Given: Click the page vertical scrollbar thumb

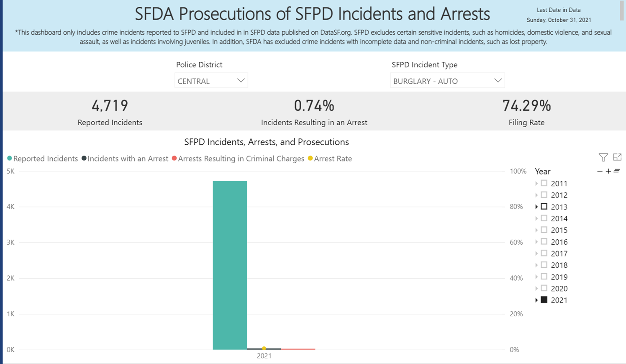Looking at the screenshot, I should pos(622,10).
